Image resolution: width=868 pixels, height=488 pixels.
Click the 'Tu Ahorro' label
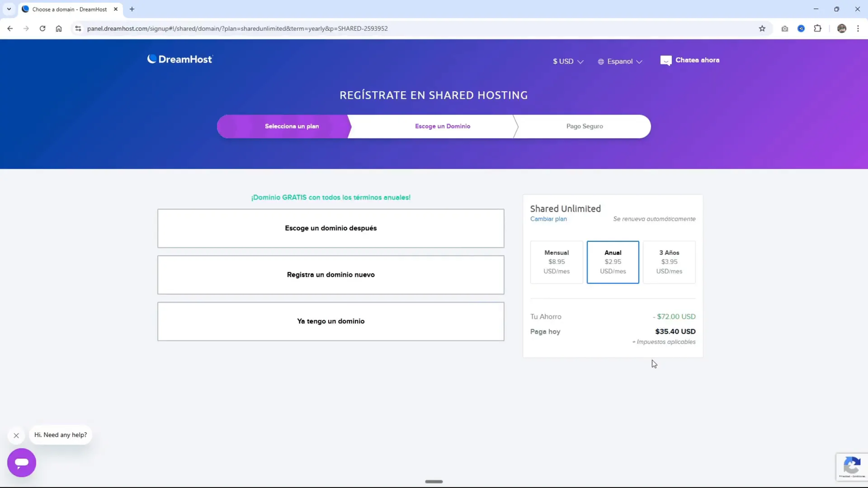pos(546,317)
